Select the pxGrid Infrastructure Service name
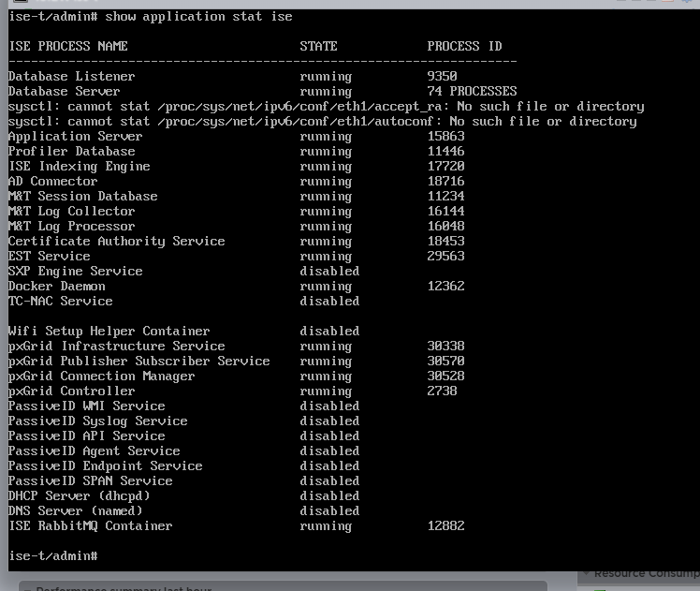 point(117,347)
